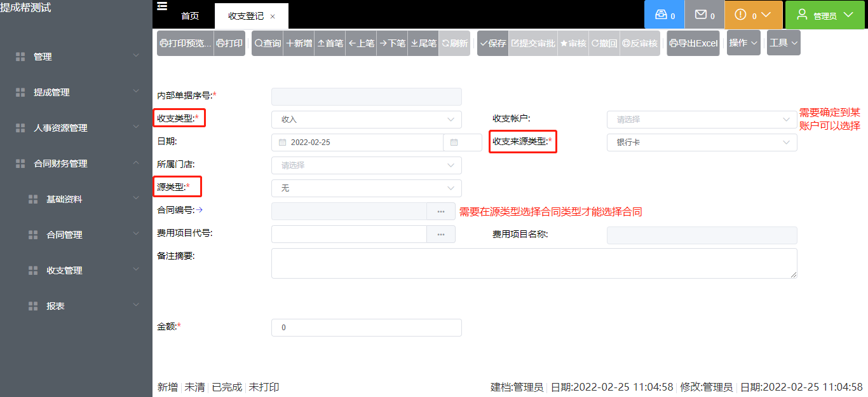The height and width of the screenshot is (397, 868).
Task: Click the 提成帮测试 app title
Action: (26, 8)
